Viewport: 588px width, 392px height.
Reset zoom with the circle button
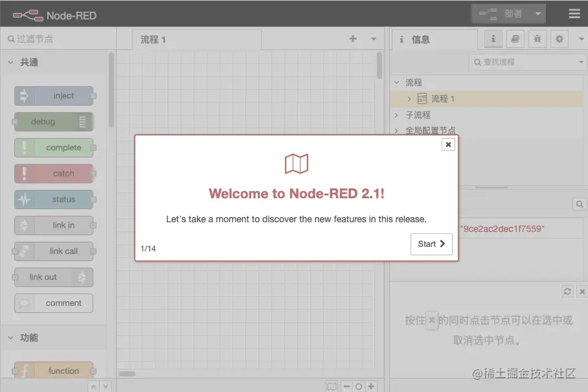359,386
